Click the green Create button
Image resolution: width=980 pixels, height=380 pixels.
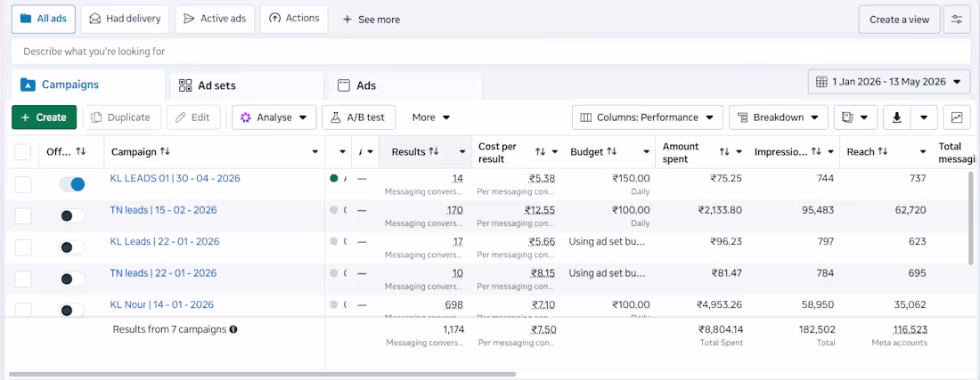click(44, 117)
